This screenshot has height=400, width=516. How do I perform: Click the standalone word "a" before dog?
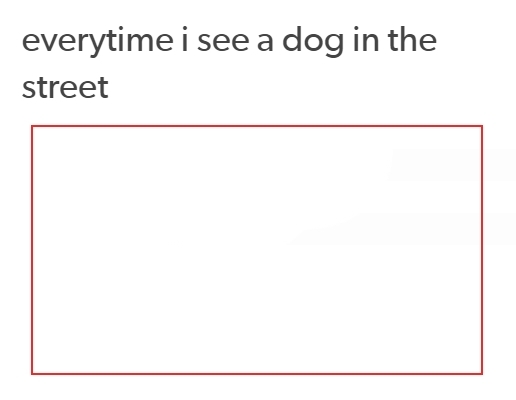[x=265, y=42]
